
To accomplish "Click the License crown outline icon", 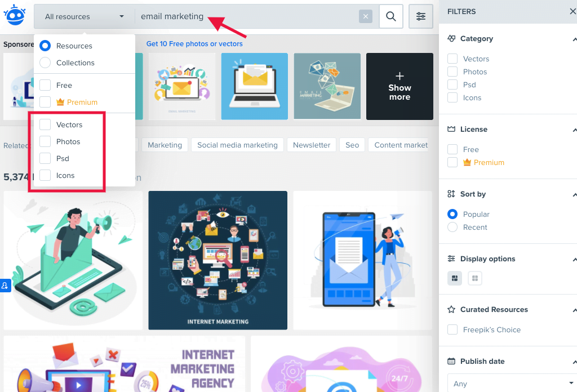I will coord(451,129).
